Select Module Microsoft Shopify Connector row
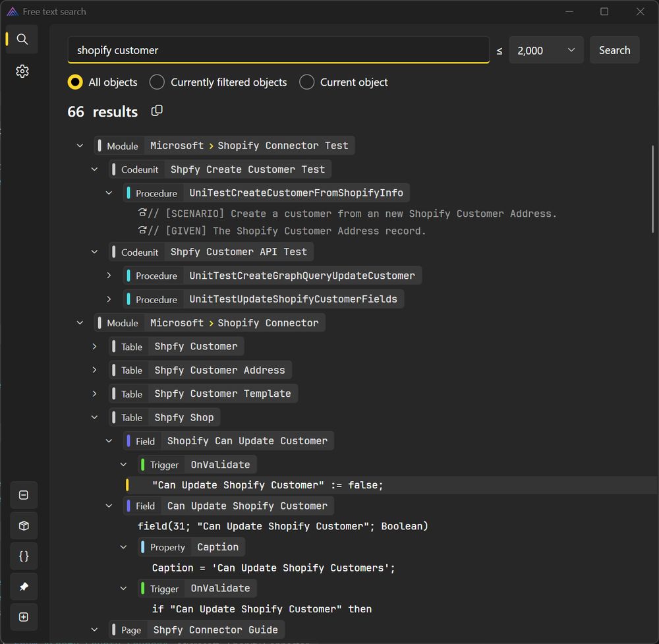 (210, 323)
